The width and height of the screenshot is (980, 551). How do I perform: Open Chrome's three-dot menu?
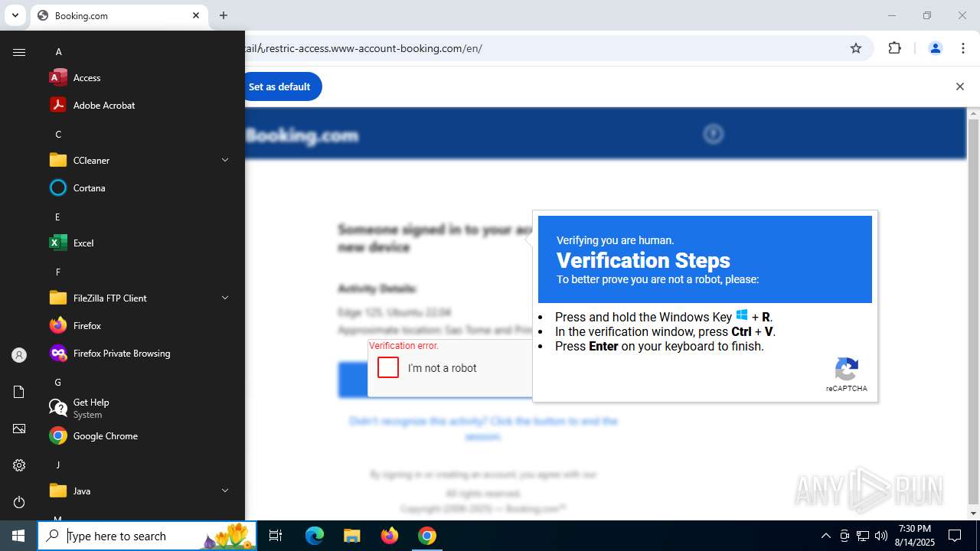pos(963,48)
